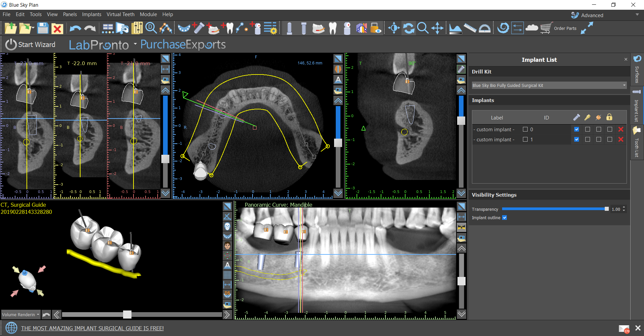Click the face icon in the 3D view toolbar

point(227,246)
